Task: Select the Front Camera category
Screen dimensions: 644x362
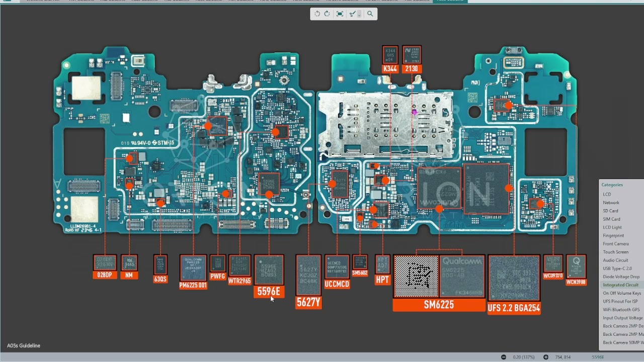Action: click(616, 244)
